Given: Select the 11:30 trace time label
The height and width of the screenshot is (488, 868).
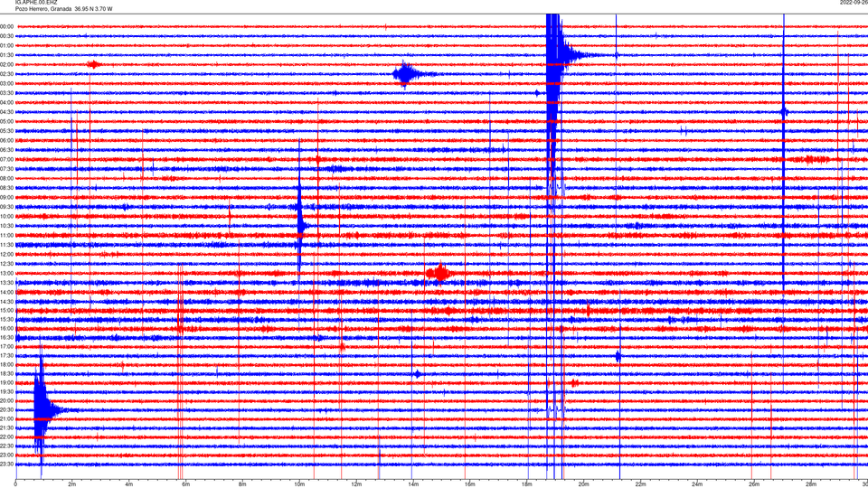Looking at the screenshot, I should coord(7,245).
